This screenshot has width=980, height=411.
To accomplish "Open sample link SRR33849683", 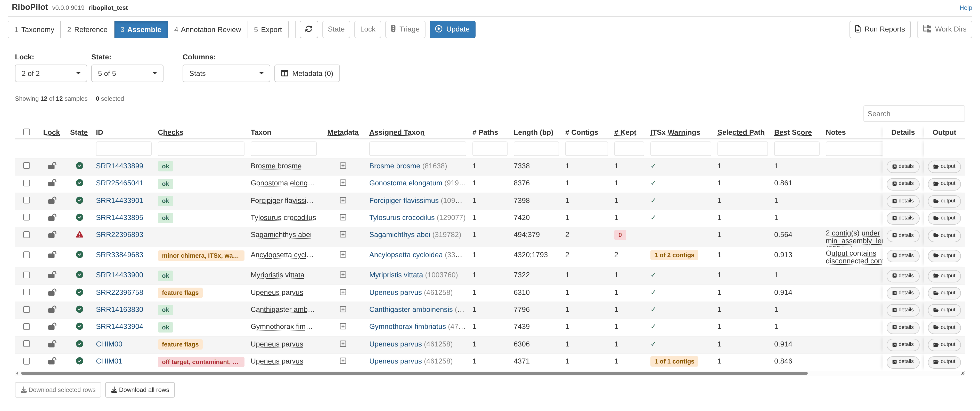I will pyautogui.click(x=119, y=255).
